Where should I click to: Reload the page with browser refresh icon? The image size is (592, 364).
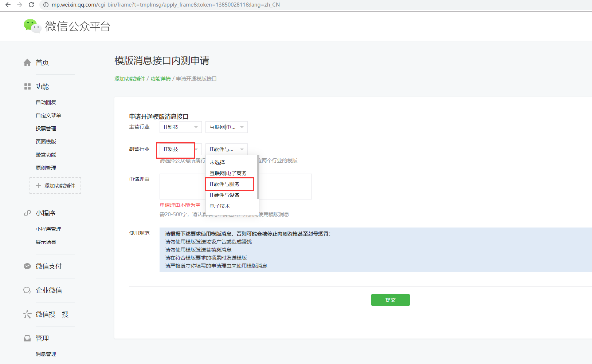31,5
